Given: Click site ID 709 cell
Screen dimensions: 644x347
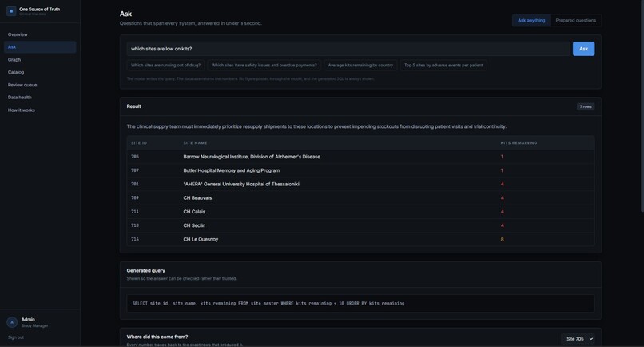Looking at the screenshot, I should [x=135, y=197].
